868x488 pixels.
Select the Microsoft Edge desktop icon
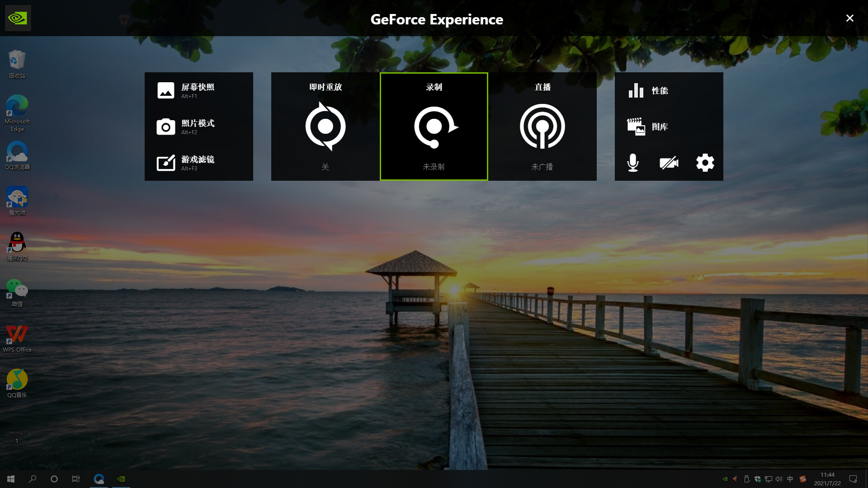point(17,113)
